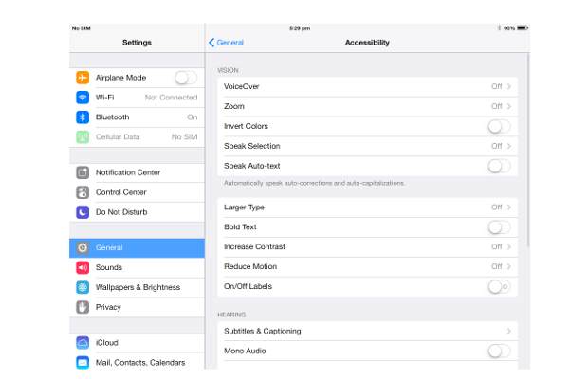Viewport: 588px width, 379px height.
Task: Select Wi-Fi in the settings list
Action: [x=137, y=98]
